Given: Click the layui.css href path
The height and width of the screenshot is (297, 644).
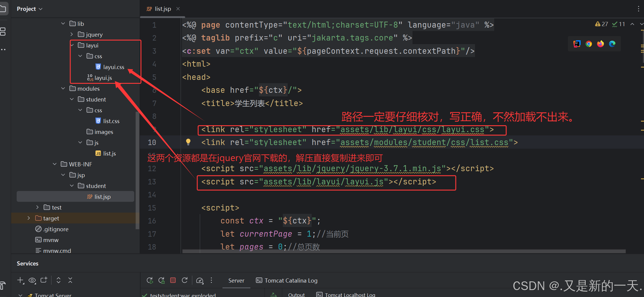Looking at the screenshot, I should (412, 129).
